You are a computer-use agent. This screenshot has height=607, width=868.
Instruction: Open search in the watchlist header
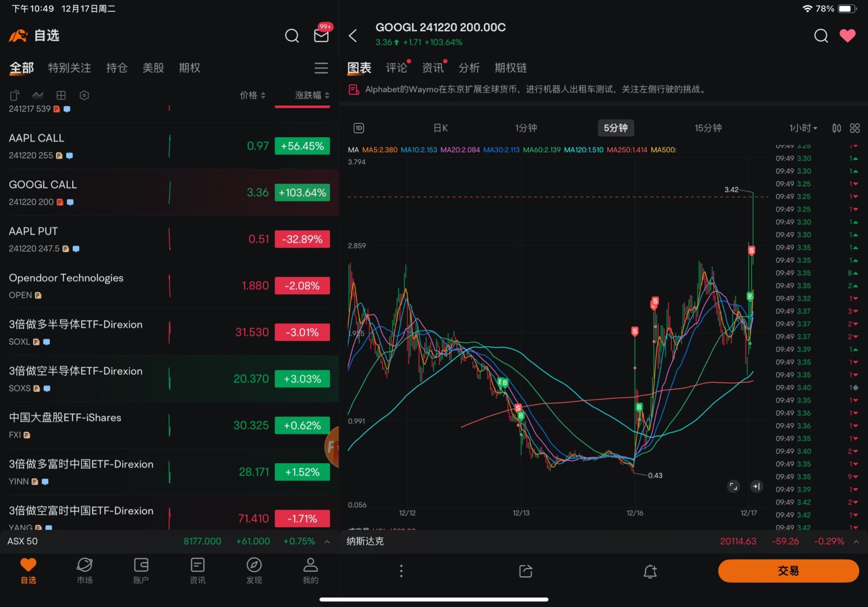[292, 36]
